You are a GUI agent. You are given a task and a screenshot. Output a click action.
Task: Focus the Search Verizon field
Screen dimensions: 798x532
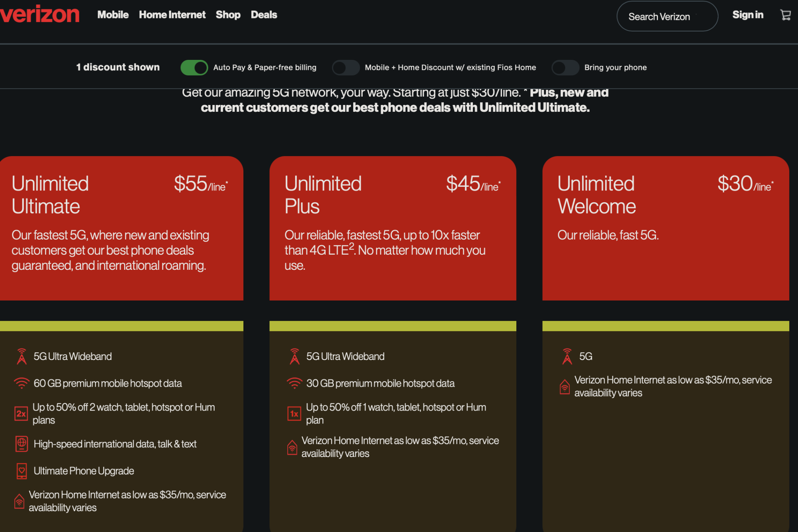667,16
